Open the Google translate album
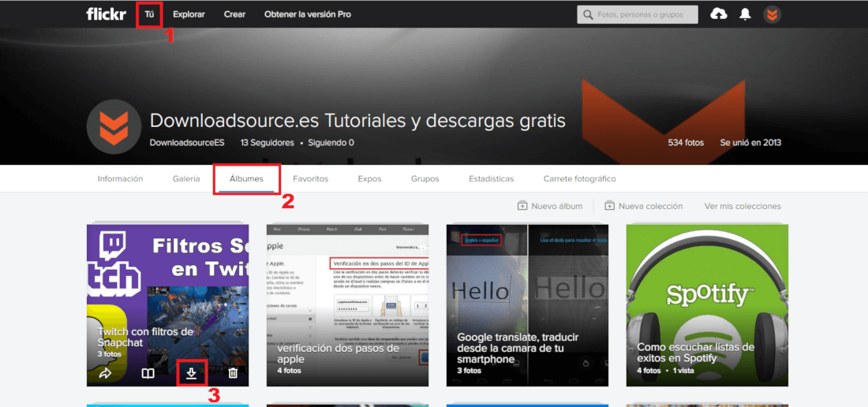Viewport: 868px width, 407px height. pos(528,305)
